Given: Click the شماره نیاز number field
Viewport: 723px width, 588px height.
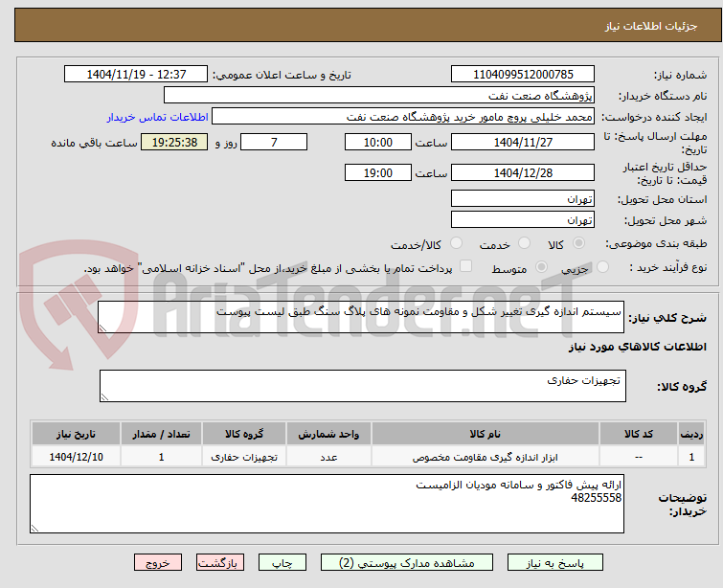Looking at the screenshot, I should click(x=523, y=75).
